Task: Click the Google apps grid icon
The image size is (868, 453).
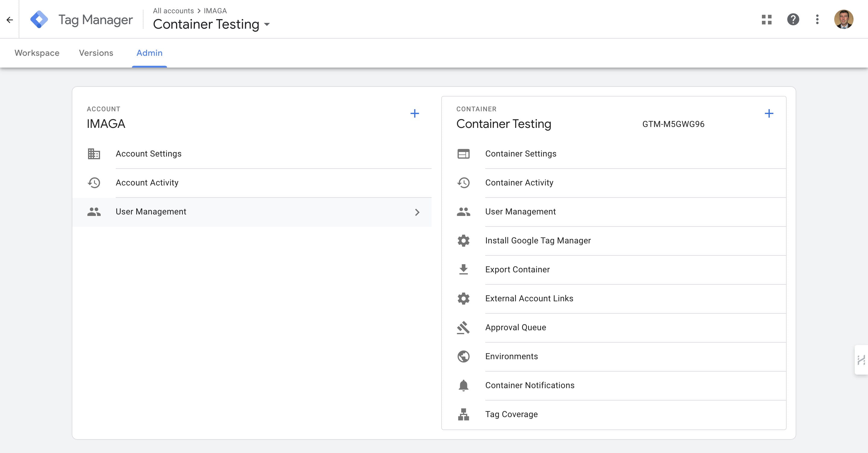Action: click(x=766, y=20)
